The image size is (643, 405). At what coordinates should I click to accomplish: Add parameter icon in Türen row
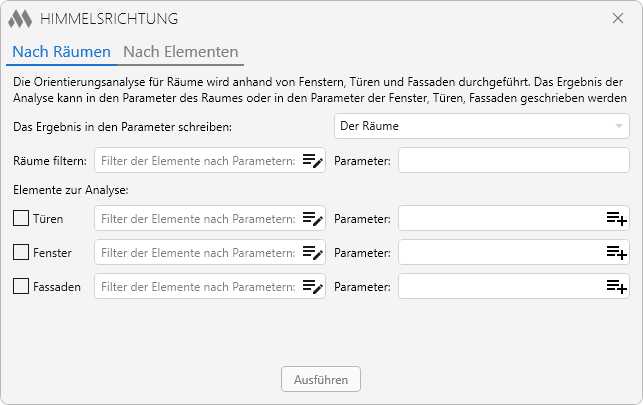pyautogui.click(x=617, y=218)
